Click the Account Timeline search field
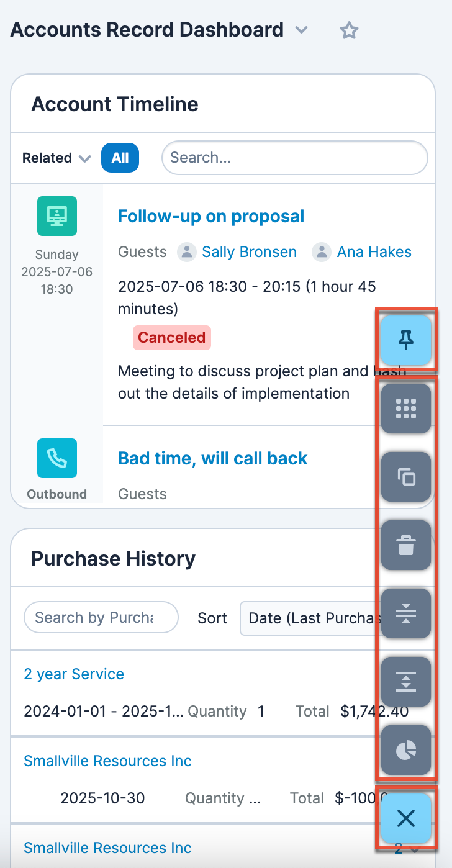The height and width of the screenshot is (868, 452). 294,158
